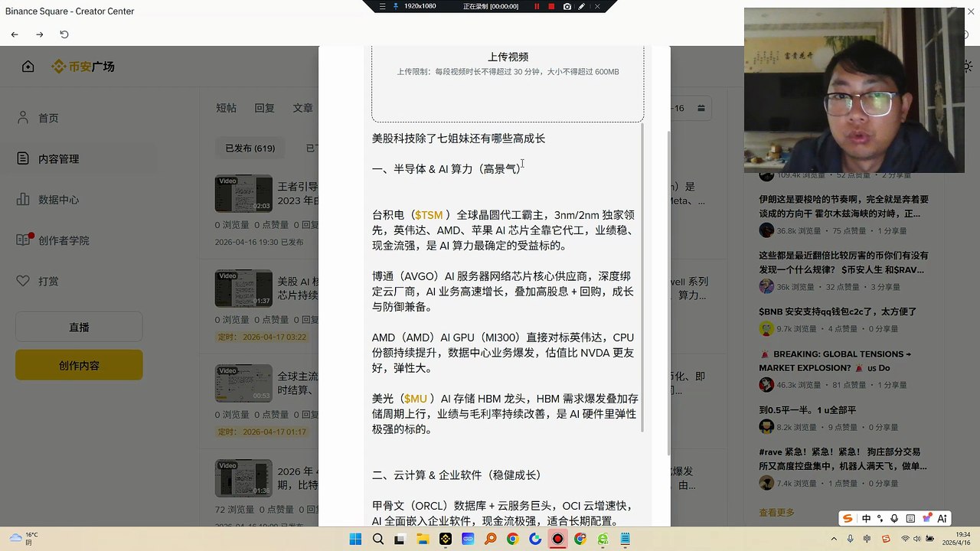Open video thumbnail with 02:03 duration
This screenshot has width=980, height=551.
tap(243, 194)
